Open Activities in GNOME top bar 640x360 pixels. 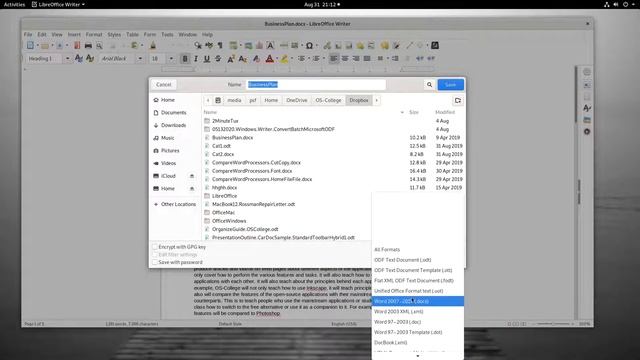point(14,4)
